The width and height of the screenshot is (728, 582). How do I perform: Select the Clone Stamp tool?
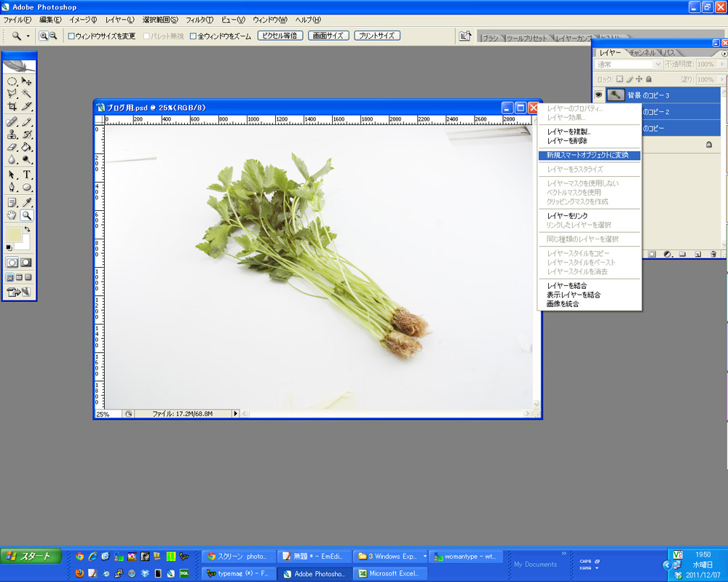(12, 135)
